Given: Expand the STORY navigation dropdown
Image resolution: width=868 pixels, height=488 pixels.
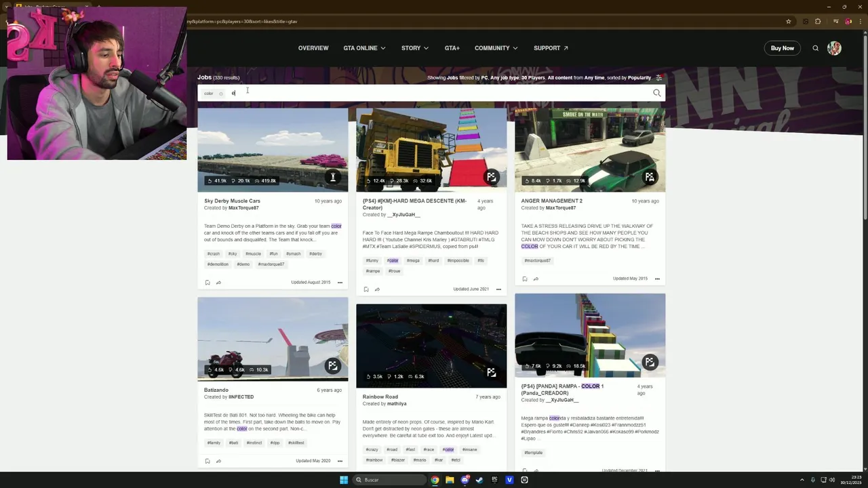Looking at the screenshot, I should [414, 48].
